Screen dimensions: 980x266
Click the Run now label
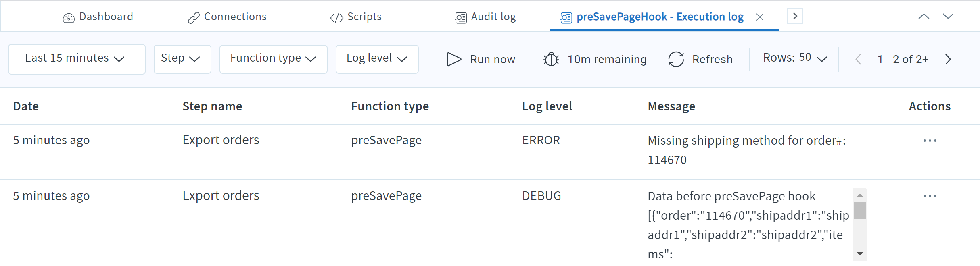click(x=493, y=60)
